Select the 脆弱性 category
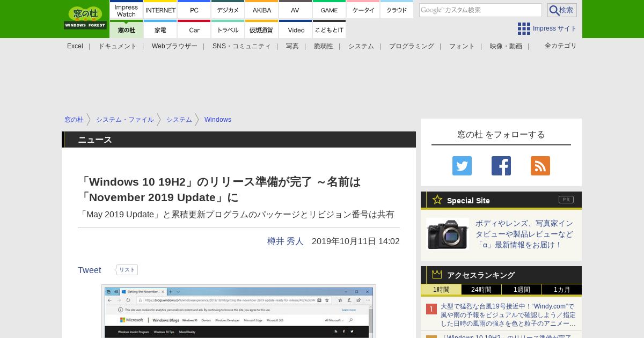Viewport: 644px width, 338px height. click(324, 46)
